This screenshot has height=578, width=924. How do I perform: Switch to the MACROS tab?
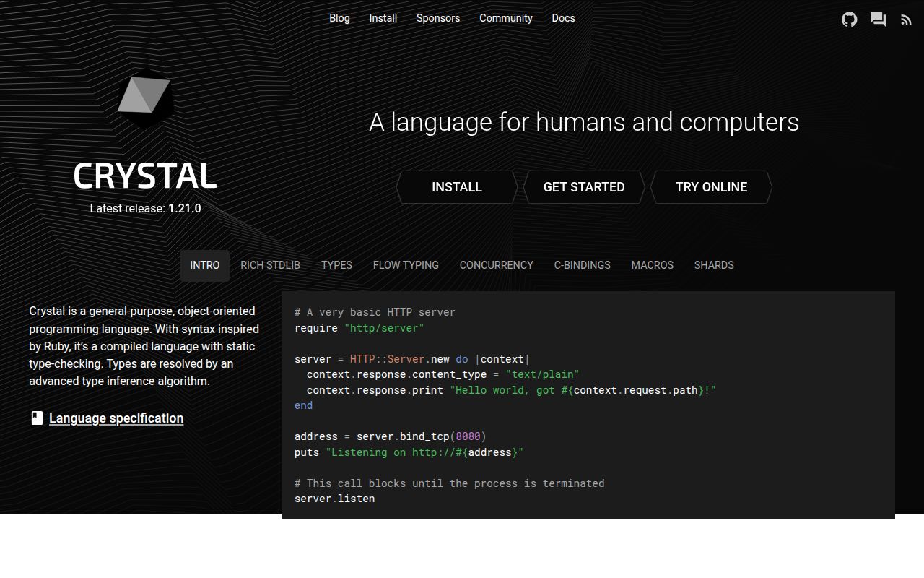point(653,265)
